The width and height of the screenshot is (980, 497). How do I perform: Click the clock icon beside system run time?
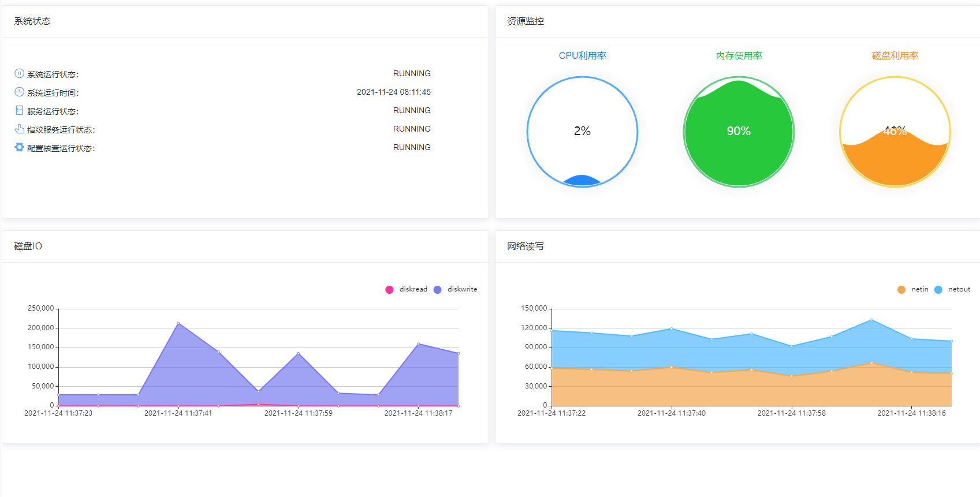click(19, 92)
